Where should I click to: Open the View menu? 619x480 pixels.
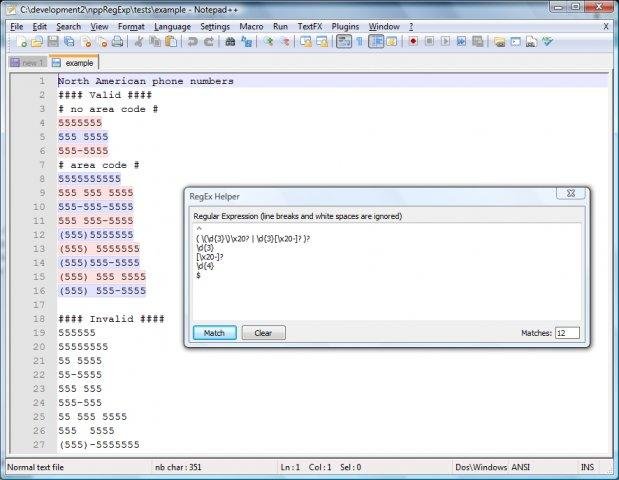(x=99, y=26)
